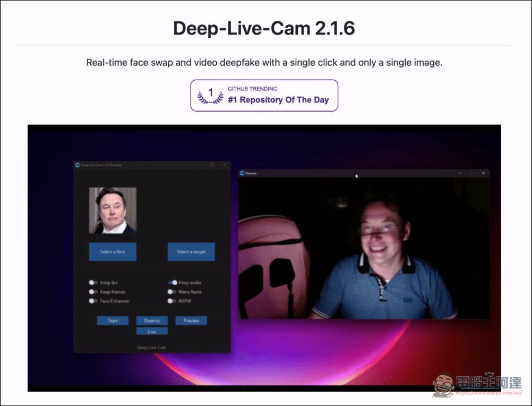The height and width of the screenshot is (406, 532).
Task: Click the laurel wreath number one icon
Action: click(210, 96)
